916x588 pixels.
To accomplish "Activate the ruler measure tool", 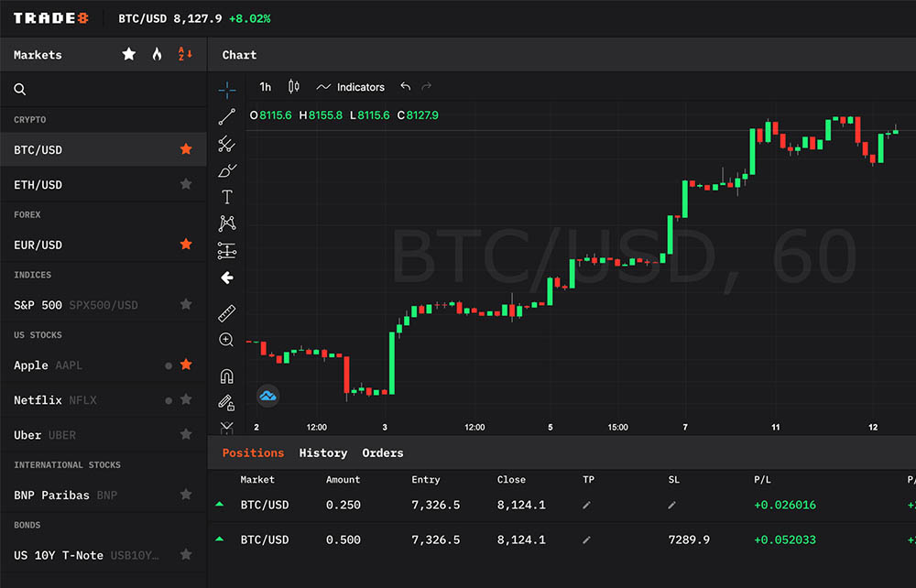I will click(227, 314).
